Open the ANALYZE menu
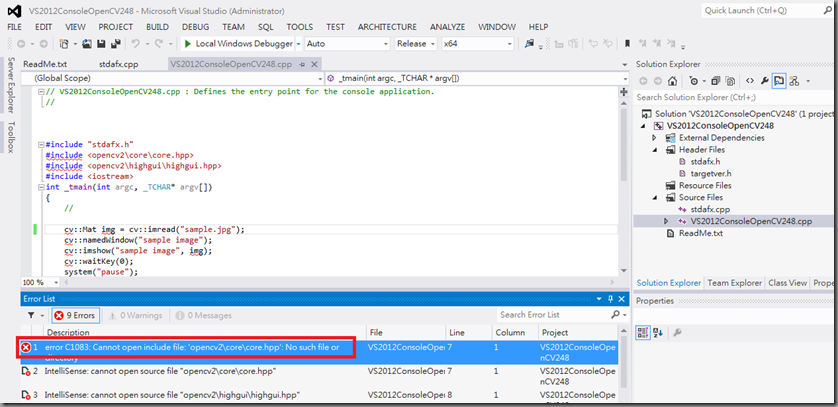Viewport: 838px width, 407px height. (447, 27)
